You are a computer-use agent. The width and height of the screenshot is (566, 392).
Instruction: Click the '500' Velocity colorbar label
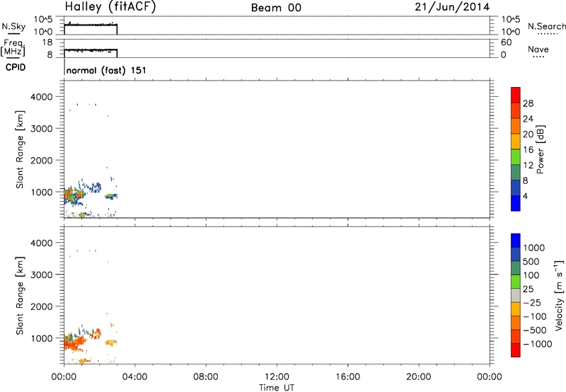pos(532,262)
